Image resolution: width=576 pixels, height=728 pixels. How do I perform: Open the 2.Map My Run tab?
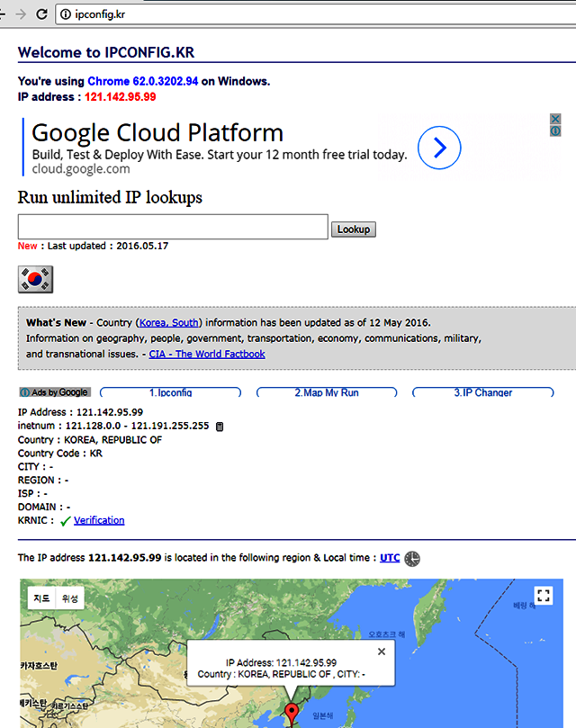tap(326, 392)
